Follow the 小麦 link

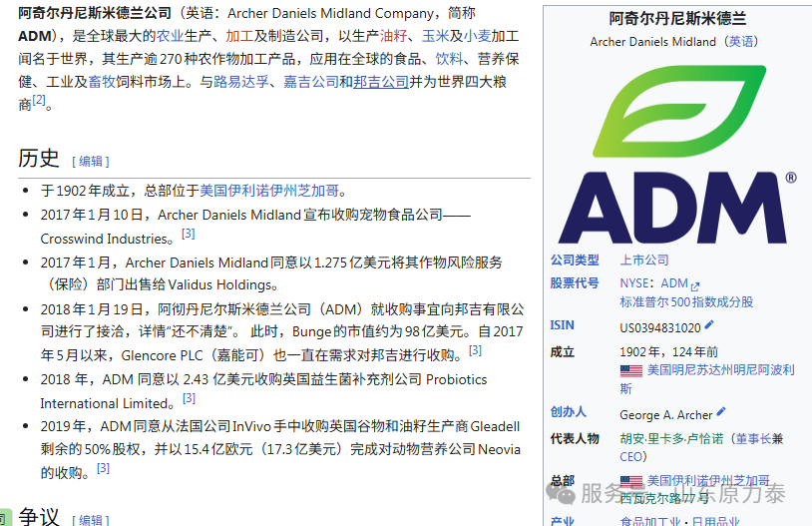(477, 36)
